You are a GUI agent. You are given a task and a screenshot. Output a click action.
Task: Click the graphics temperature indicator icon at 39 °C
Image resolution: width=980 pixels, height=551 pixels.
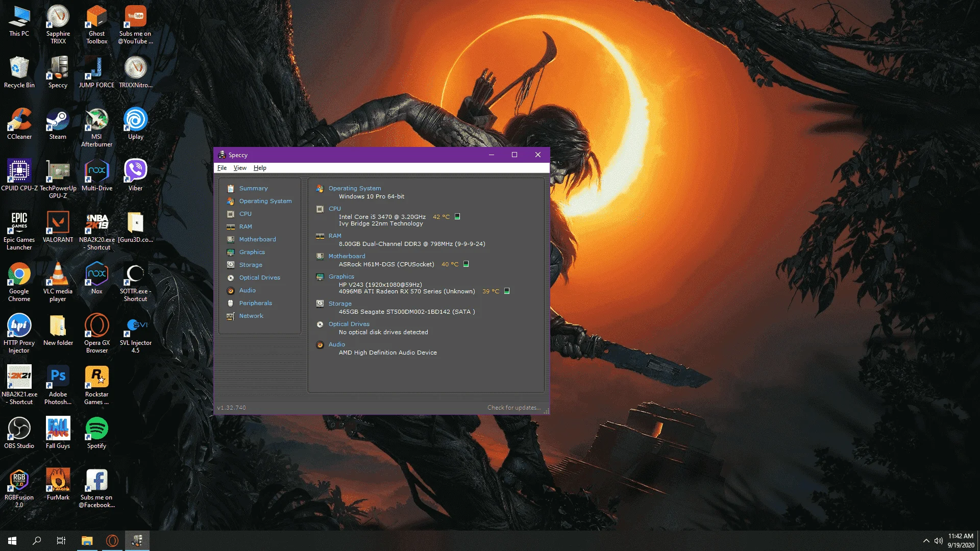tap(507, 291)
